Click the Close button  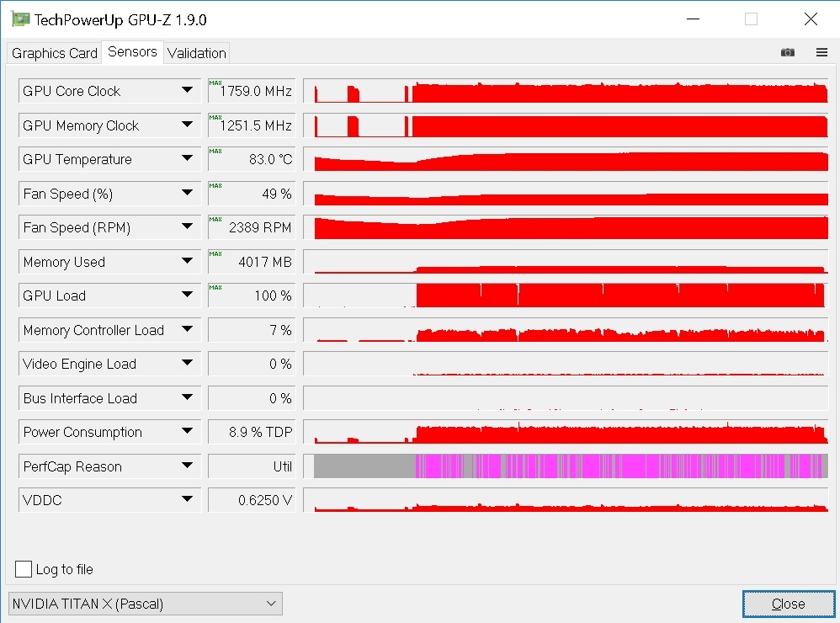788,604
